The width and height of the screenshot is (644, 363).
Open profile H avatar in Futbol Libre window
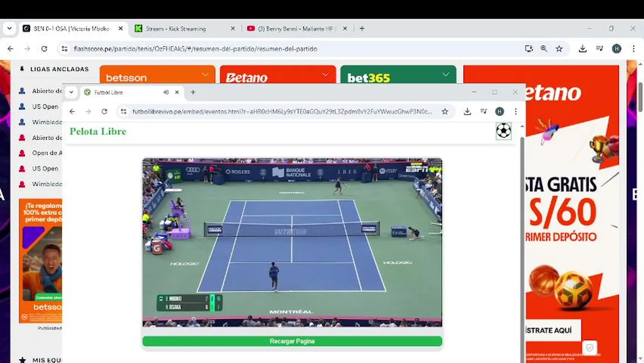pyautogui.click(x=499, y=111)
